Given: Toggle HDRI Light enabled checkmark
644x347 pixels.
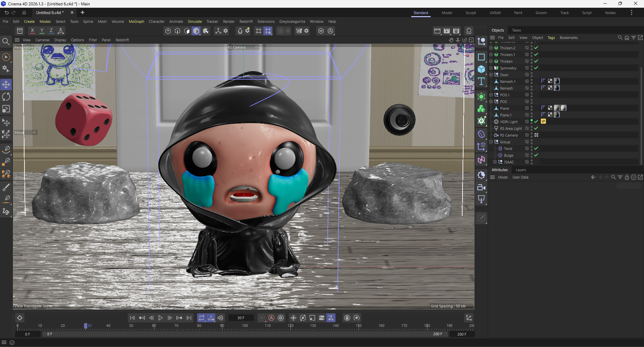Looking at the screenshot, I should point(536,121).
